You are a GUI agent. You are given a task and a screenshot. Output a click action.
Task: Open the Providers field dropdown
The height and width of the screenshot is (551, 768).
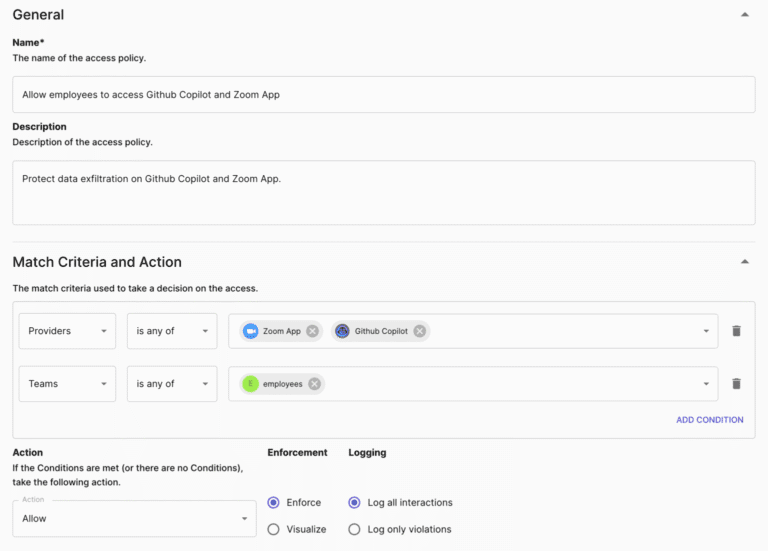[67, 331]
